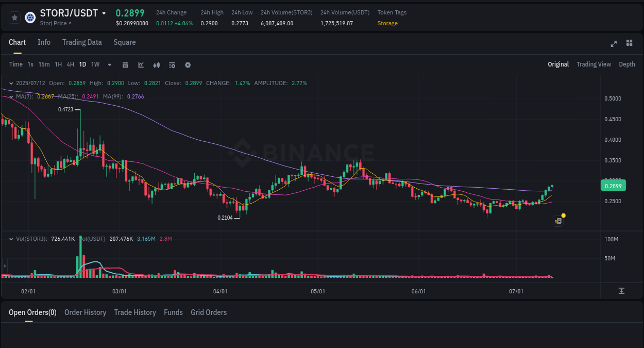Switch chart to Trading View mode
644x348 pixels.
pyautogui.click(x=594, y=64)
